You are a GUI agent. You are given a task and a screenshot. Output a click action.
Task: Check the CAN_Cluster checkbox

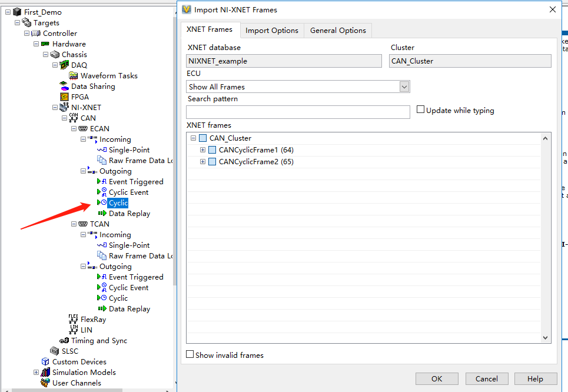203,138
